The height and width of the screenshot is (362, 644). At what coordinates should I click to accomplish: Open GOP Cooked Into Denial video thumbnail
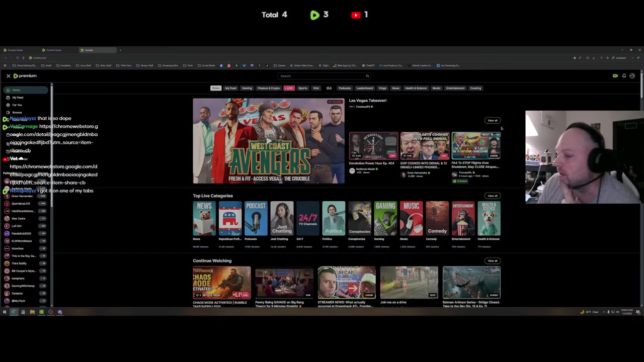coord(425,146)
